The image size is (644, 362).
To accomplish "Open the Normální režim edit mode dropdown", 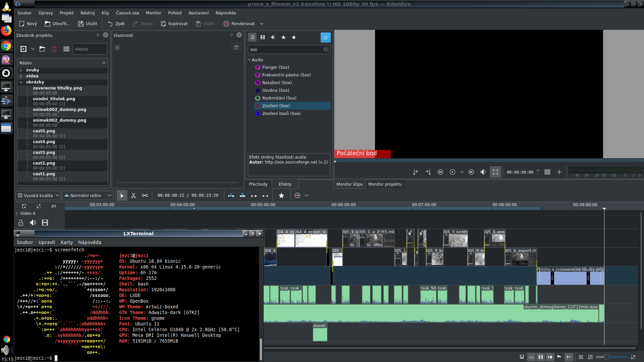I will [87, 195].
